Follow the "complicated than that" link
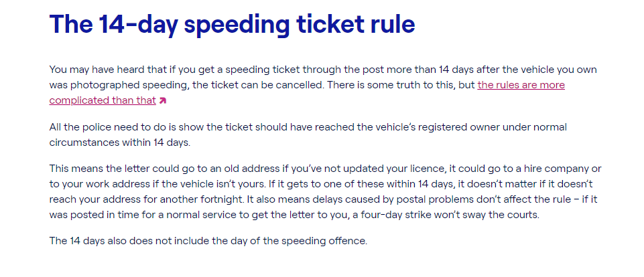Viewport: 644px width, 277px height. [103, 100]
